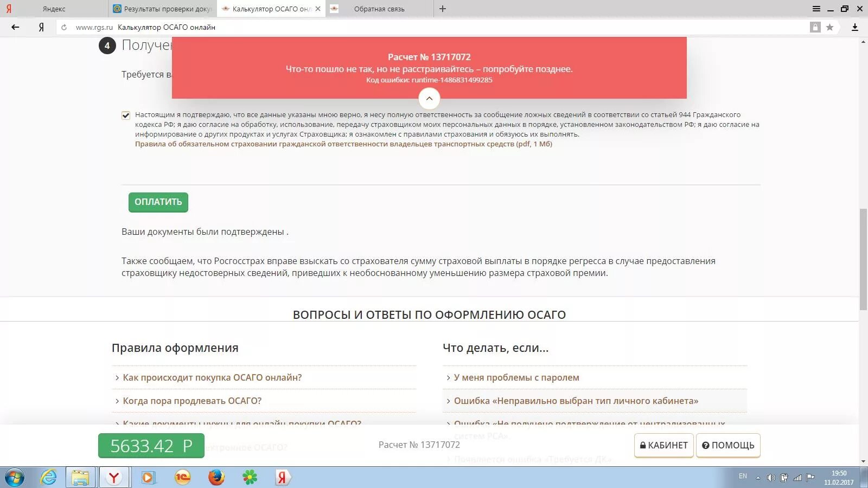Open the КАБИНЕТ button

[x=664, y=445]
